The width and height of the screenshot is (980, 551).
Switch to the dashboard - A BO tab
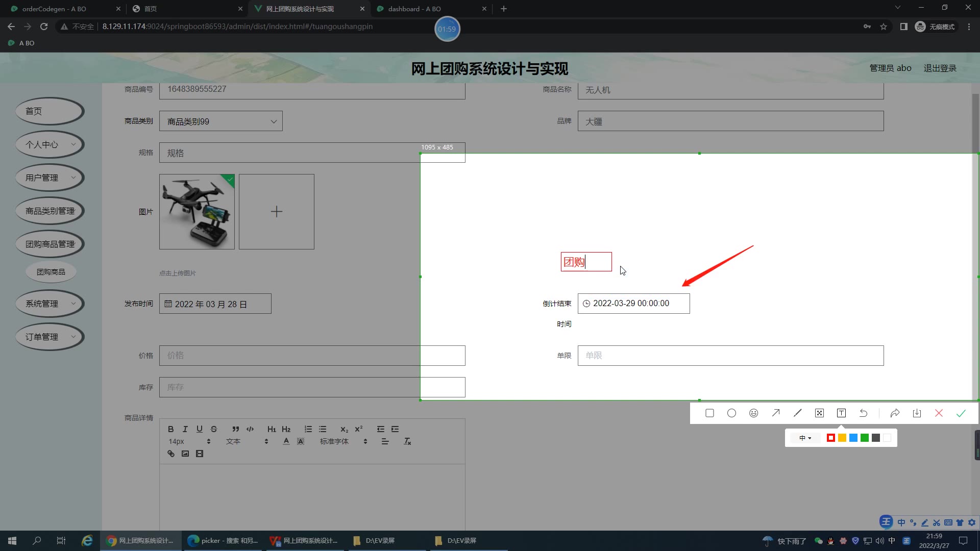pos(414,9)
